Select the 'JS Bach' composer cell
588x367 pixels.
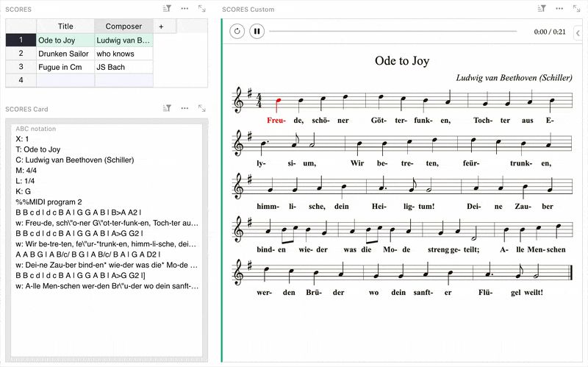point(123,67)
